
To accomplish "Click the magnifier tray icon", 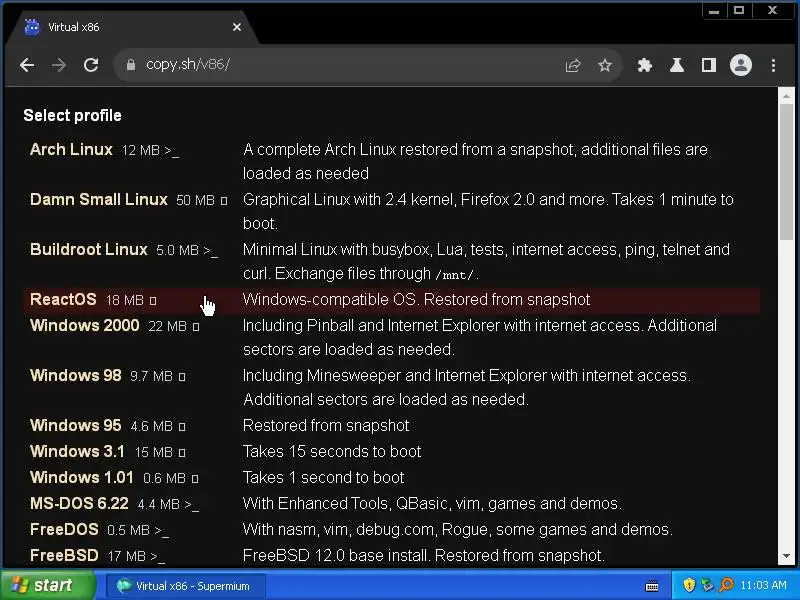I will click(x=727, y=585).
